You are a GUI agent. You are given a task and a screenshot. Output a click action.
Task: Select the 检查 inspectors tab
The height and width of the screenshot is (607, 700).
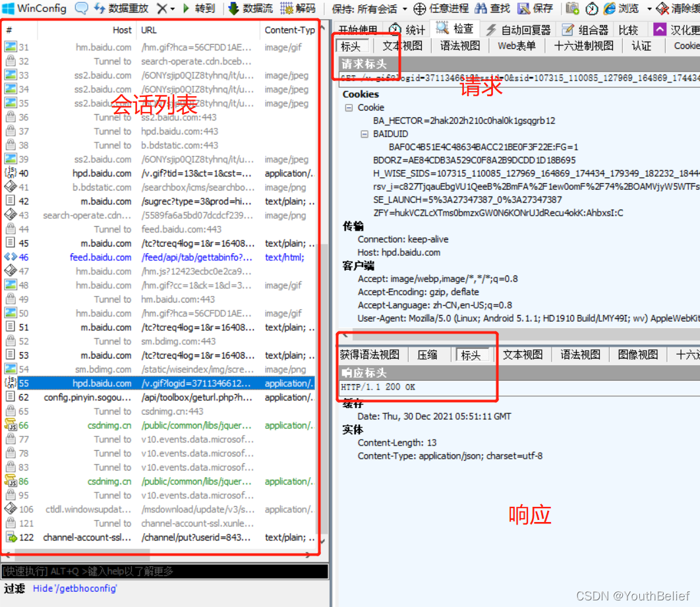[x=454, y=28]
